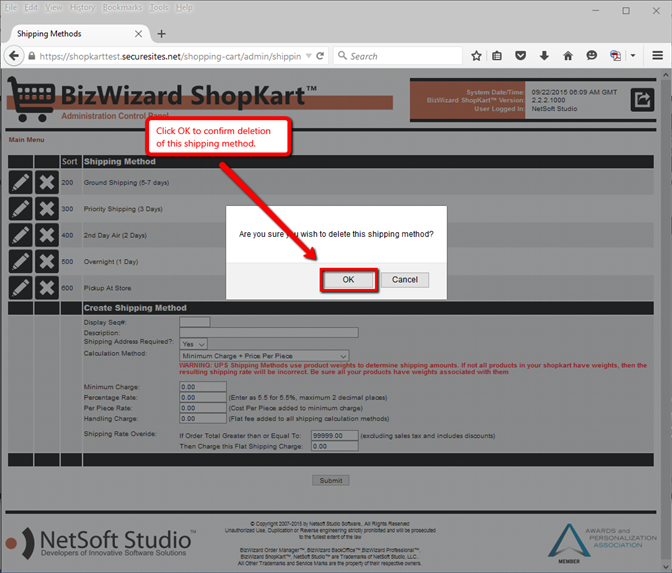Screen dimensions: 672x573
Task: Click the Description input field
Action: tap(269, 333)
